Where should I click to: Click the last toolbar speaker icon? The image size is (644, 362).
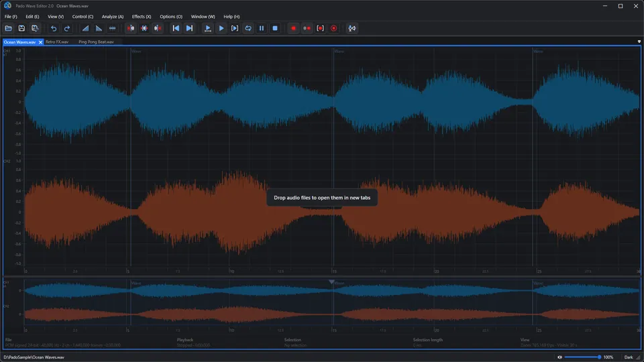point(352,28)
